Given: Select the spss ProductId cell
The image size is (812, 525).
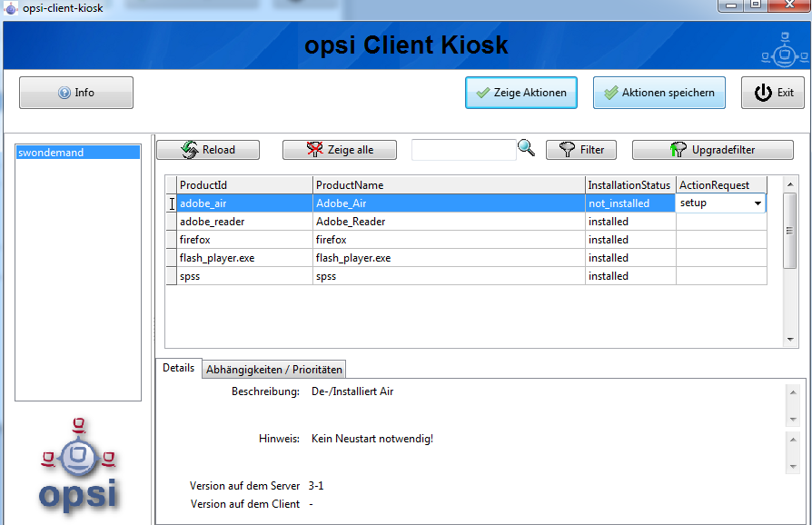Looking at the screenshot, I should click(244, 276).
